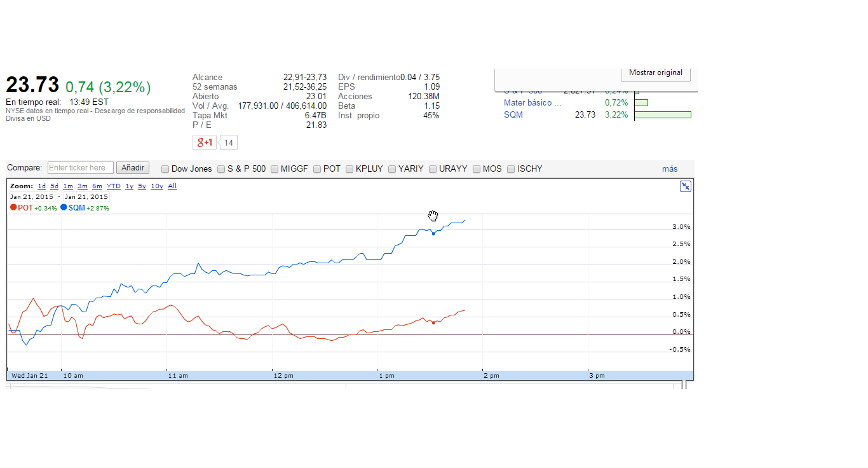Click the 3 pm time axis label
The width and height of the screenshot is (868, 468).
pos(597,376)
